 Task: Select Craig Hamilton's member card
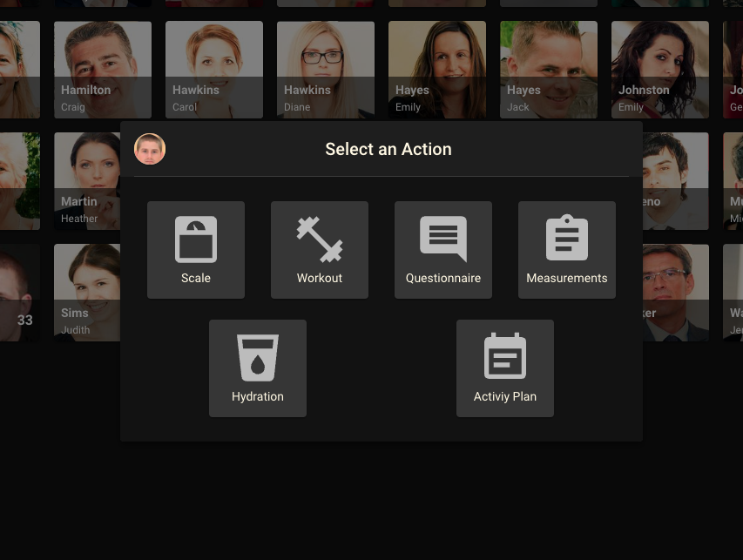(103, 70)
